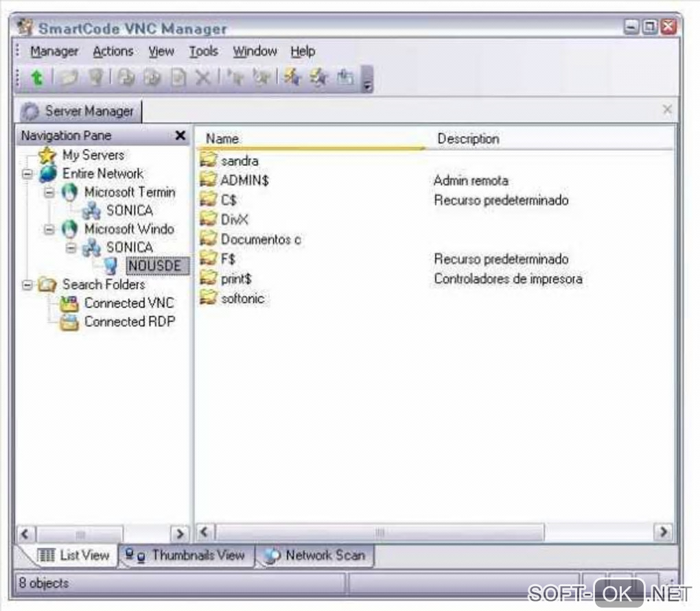Click the Admin remota description cell
This screenshot has height=611, width=700.
pyautogui.click(x=471, y=180)
